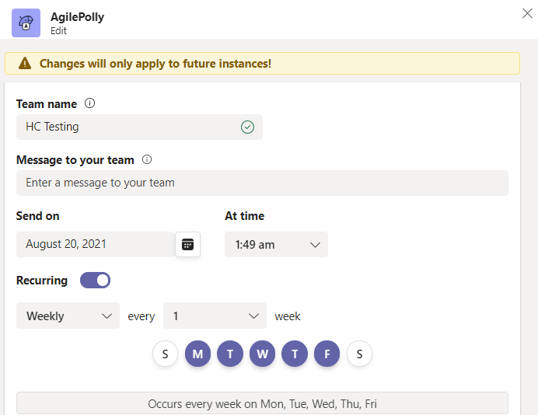Click the message to your team input
Viewport: 538px width, 415px height.
click(262, 183)
